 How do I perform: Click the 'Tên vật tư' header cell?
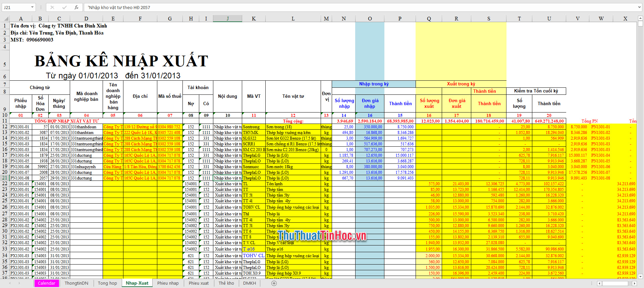293,96
